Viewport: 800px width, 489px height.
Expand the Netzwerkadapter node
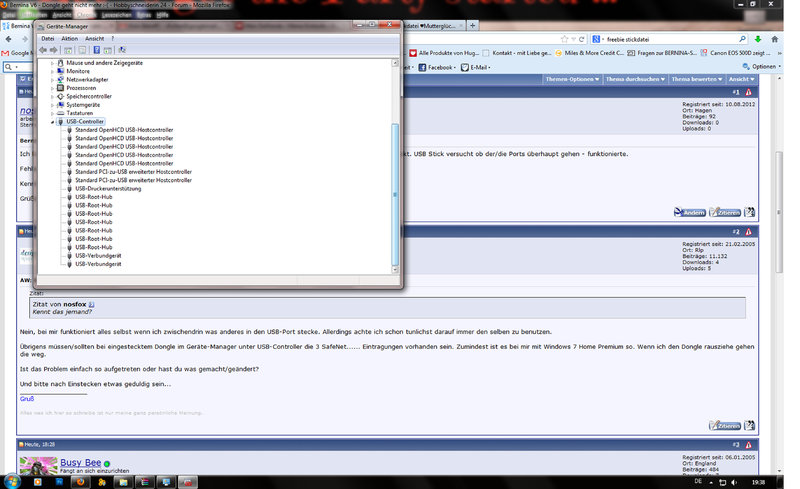(52, 80)
